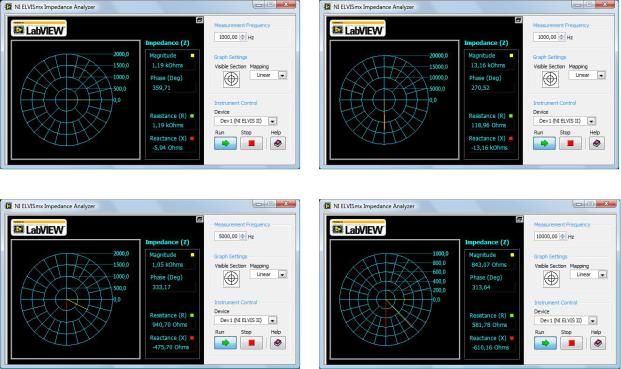Click panel resize icon above top-right Impedance readout
Image resolution: width=621 pixels, height=369 pixels.
518,20
